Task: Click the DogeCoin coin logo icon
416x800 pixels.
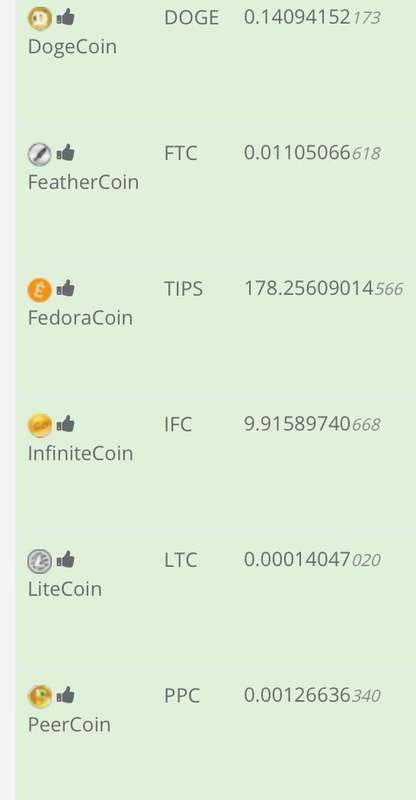Action: tap(39, 19)
